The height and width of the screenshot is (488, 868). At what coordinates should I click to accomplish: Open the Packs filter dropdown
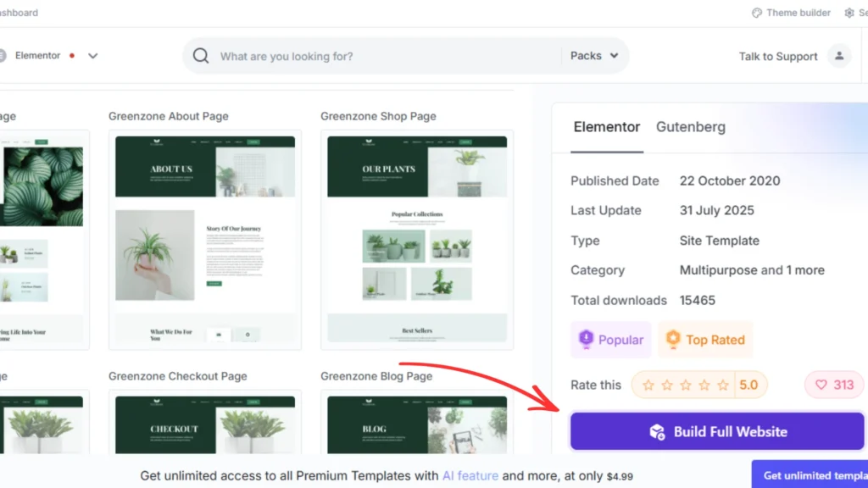click(594, 56)
